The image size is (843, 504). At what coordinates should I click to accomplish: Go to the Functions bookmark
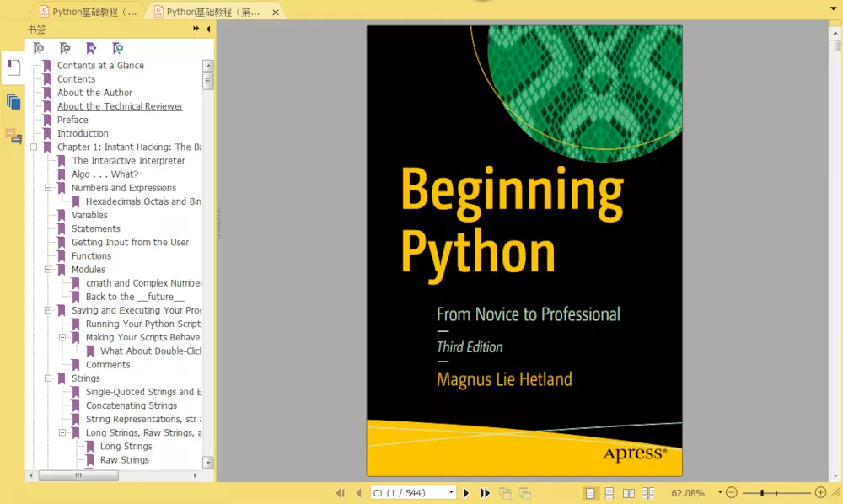click(91, 255)
